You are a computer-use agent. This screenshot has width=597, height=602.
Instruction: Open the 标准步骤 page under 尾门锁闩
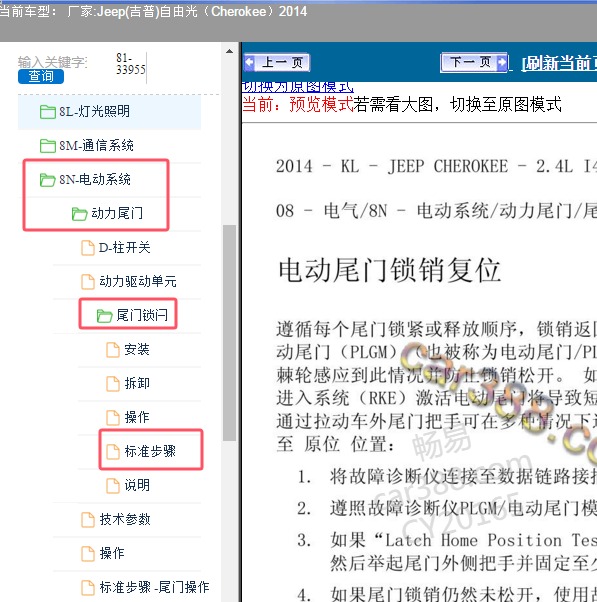(x=150, y=451)
